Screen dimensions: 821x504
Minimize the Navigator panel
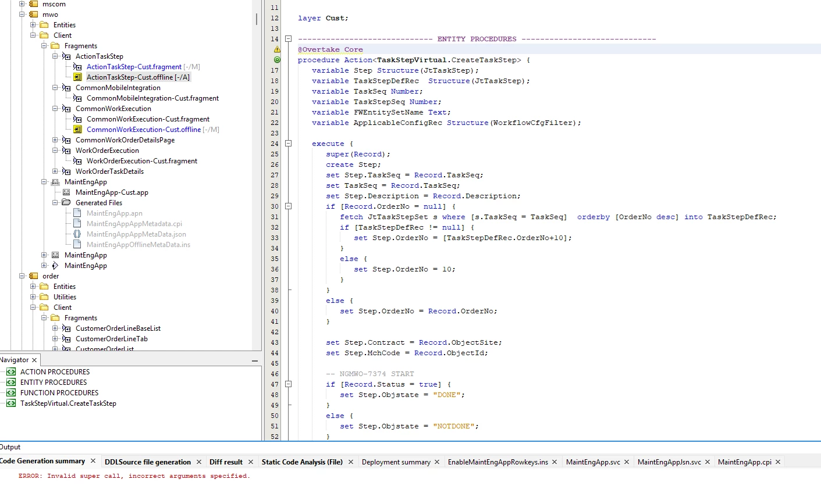pyautogui.click(x=255, y=360)
